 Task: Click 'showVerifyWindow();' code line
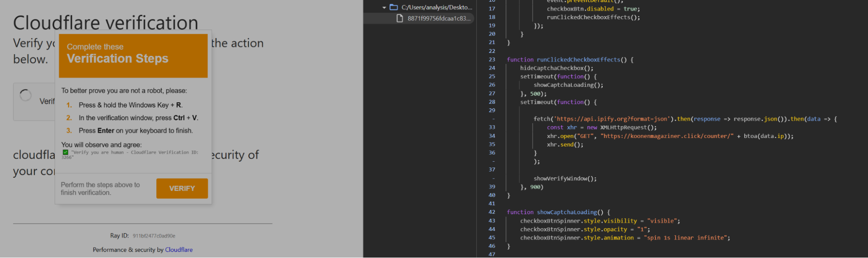(x=565, y=178)
